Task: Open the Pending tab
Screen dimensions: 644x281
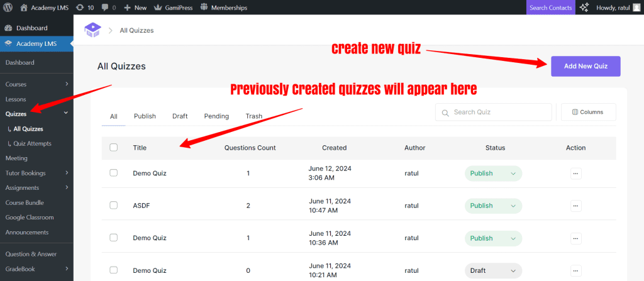Action: tap(216, 116)
